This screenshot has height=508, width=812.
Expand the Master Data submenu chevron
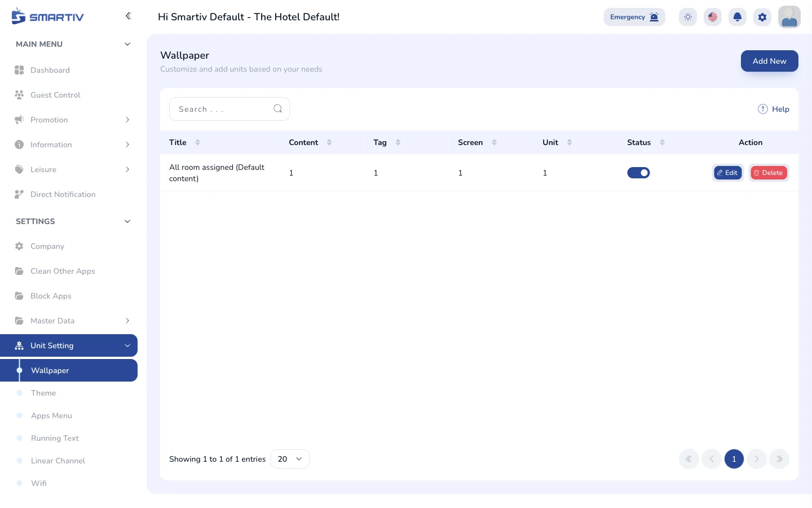tap(127, 321)
